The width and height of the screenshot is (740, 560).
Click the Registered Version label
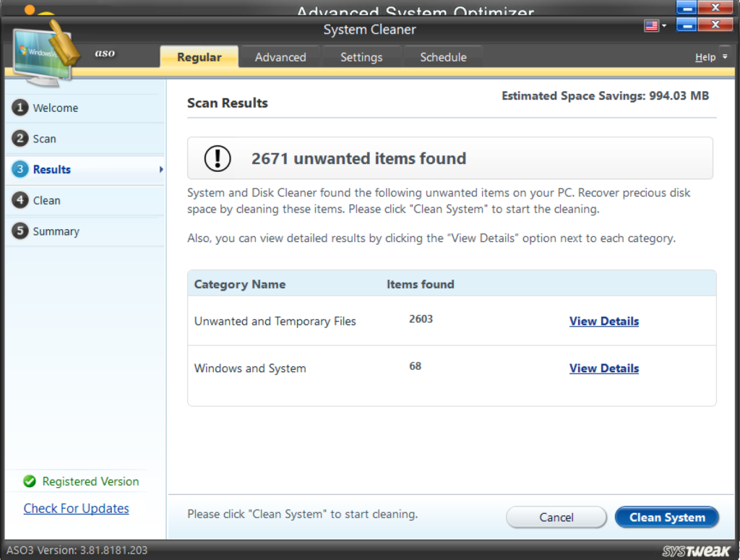(x=90, y=482)
